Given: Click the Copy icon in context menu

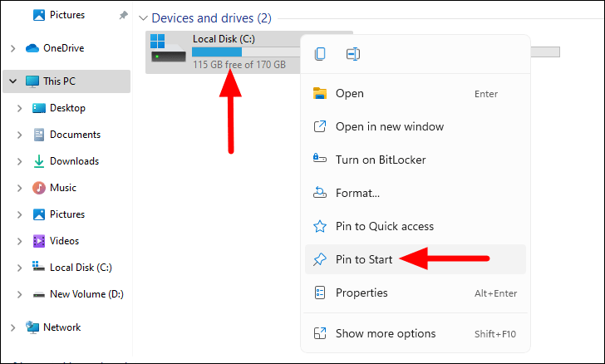Looking at the screenshot, I should click(x=320, y=54).
